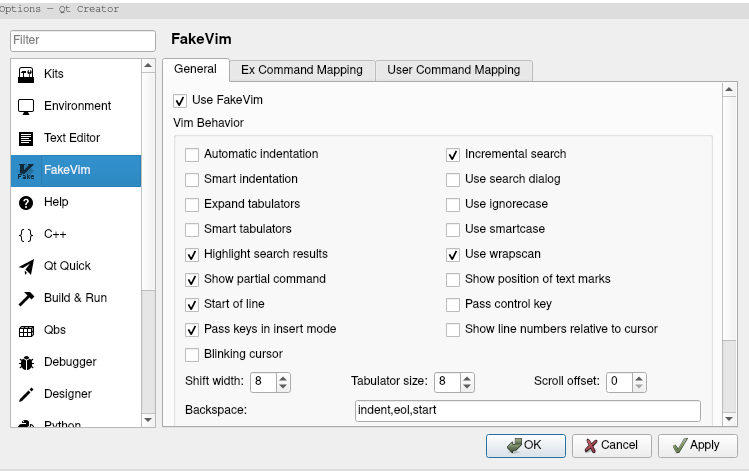Click settings pane scrollbar down arrow
The width and height of the screenshot is (749, 472).
point(729,419)
